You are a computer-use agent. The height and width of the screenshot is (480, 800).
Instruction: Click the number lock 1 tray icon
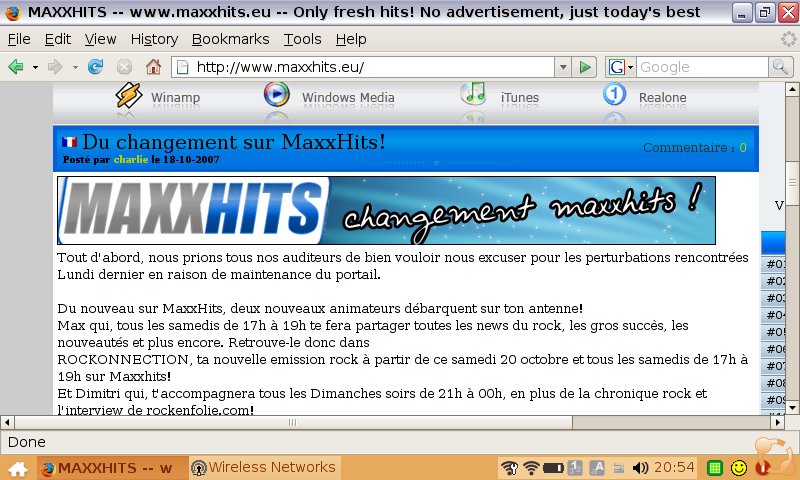[x=575, y=468]
